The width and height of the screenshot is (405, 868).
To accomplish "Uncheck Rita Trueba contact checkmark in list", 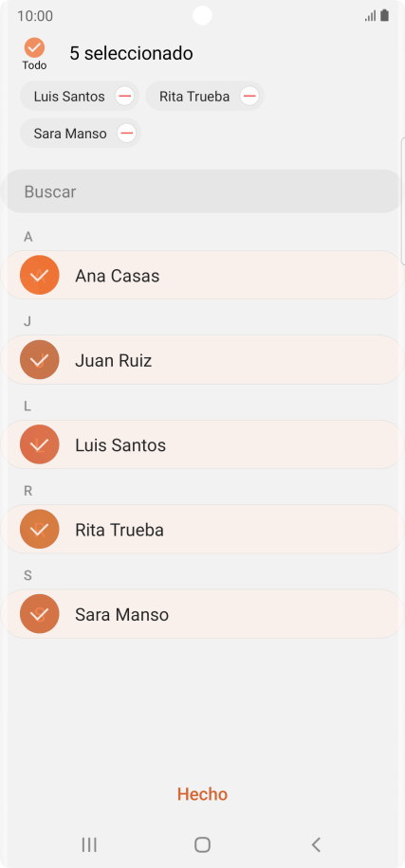I will coord(39,529).
